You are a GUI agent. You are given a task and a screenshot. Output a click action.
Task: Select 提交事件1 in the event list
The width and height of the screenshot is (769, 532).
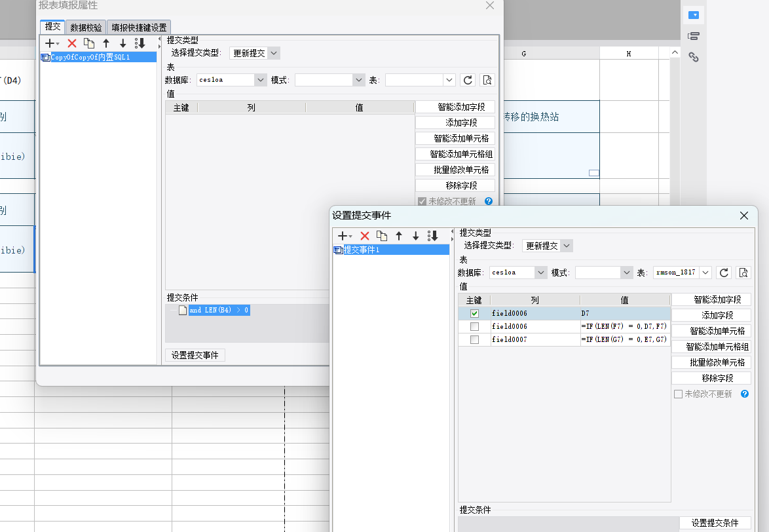click(391, 250)
